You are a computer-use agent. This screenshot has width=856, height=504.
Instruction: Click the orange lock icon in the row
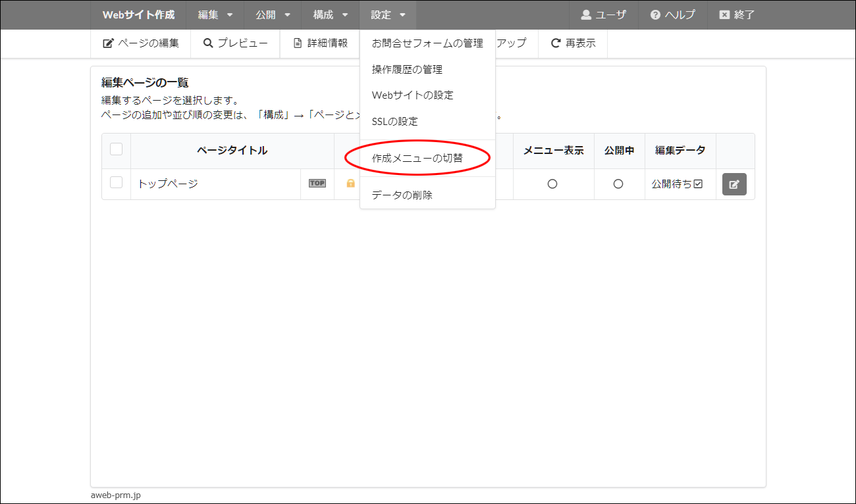point(350,184)
